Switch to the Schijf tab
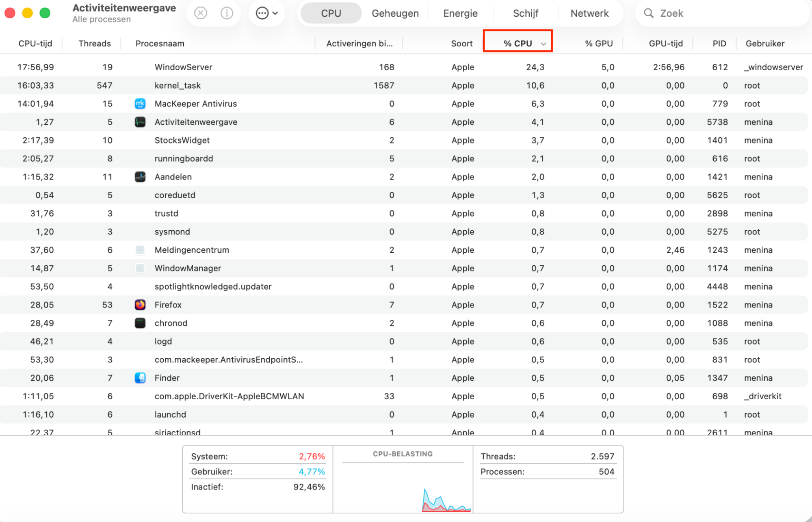812x522 pixels. click(525, 13)
